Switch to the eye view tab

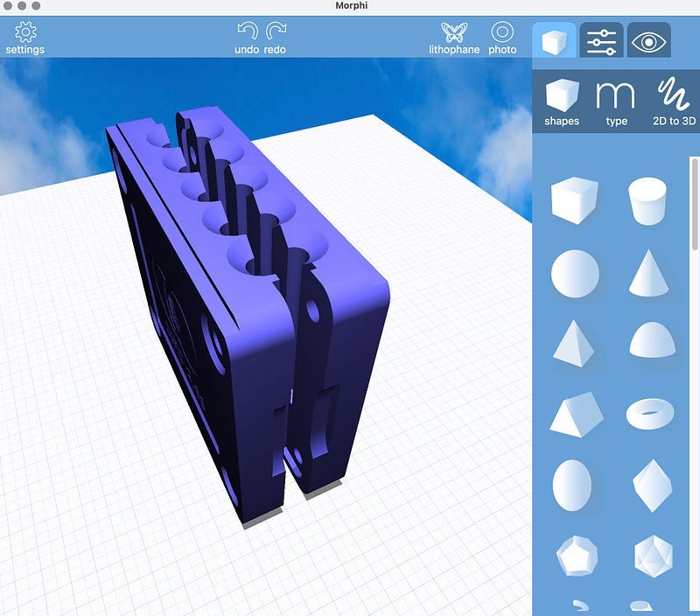tap(648, 40)
